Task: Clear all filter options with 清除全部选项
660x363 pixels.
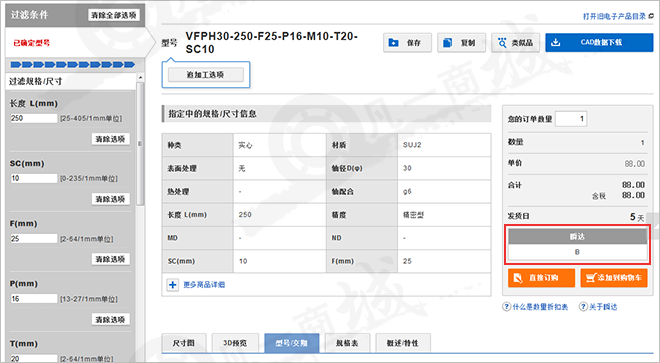Action: pos(114,15)
